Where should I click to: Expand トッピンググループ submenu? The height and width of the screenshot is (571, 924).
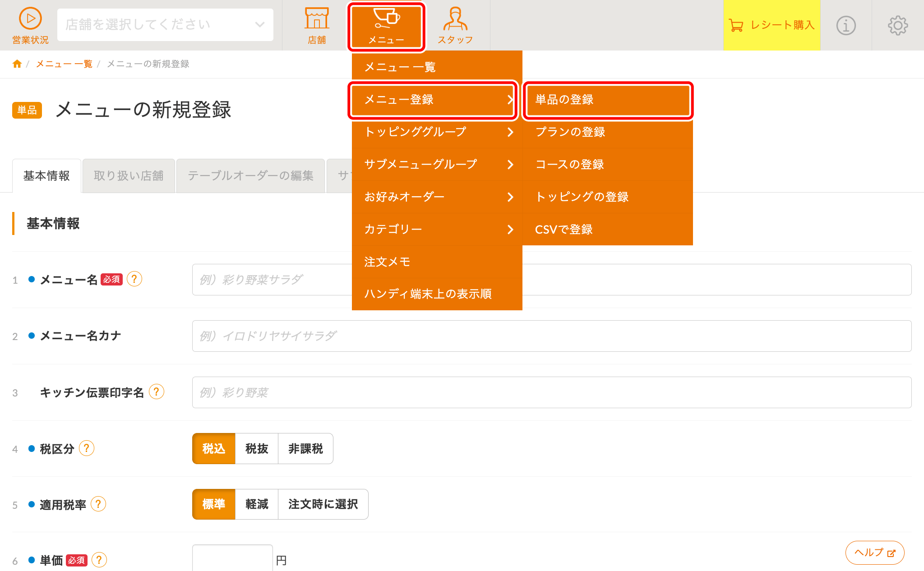pos(437,132)
